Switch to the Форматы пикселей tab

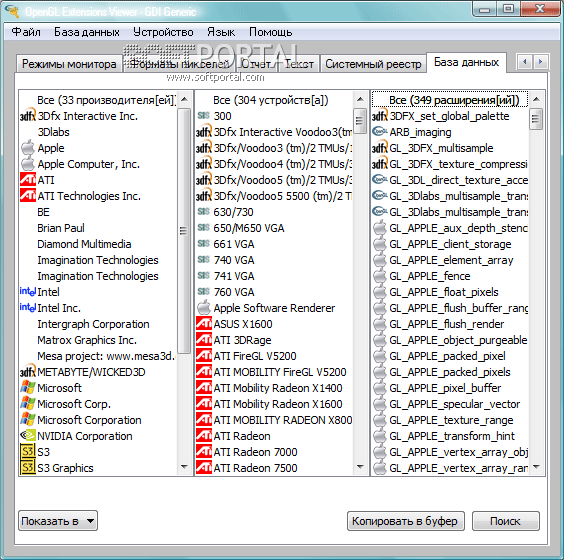pyautogui.click(x=179, y=64)
